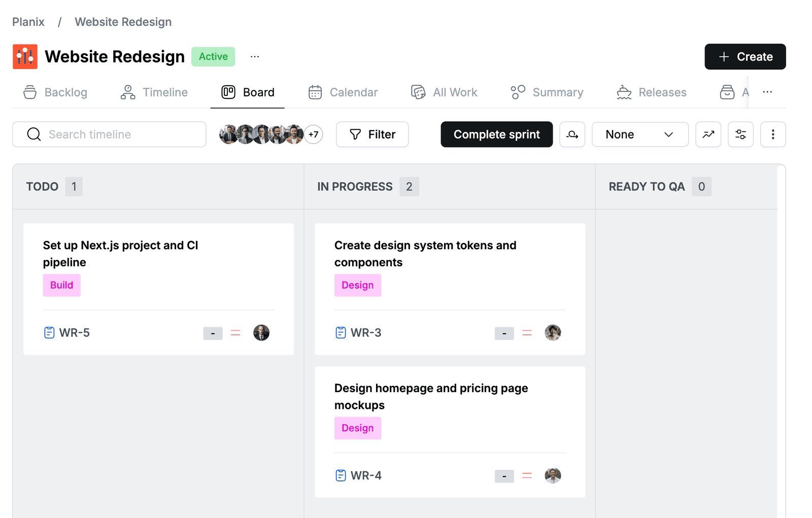Go to the Releases tab
812x518 pixels.
pyautogui.click(x=652, y=92)
